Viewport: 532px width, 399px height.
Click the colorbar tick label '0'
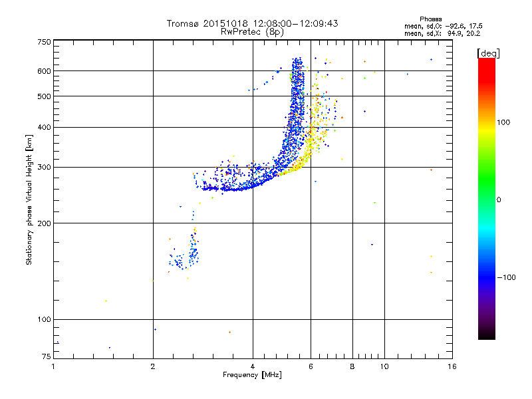pyautogui.click(x=499, y=199)
